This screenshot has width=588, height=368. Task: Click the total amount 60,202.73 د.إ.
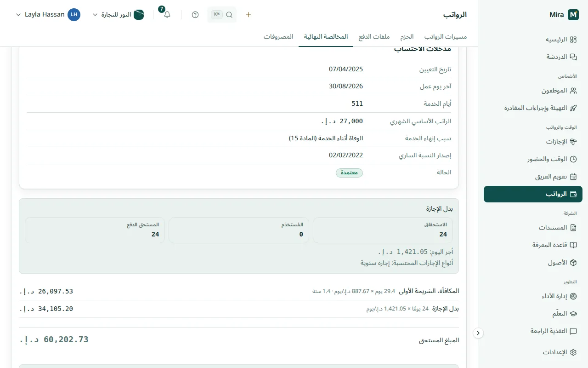(x=54, y=339)
